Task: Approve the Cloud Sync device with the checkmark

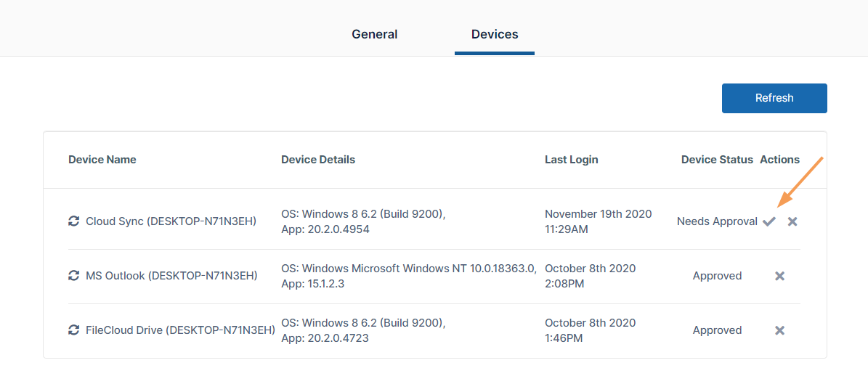Action: pyautogui.click(x=769, y=221)
